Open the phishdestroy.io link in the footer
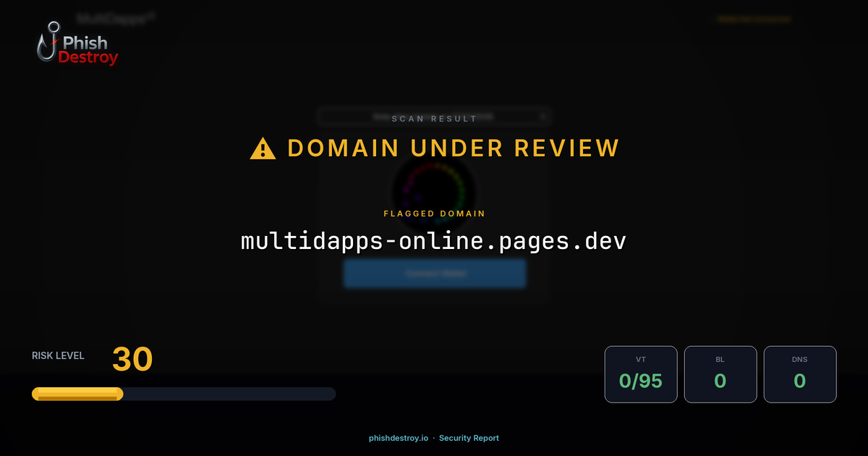The width and height of the screenshot is (868, 456). (x=398, y=438)
